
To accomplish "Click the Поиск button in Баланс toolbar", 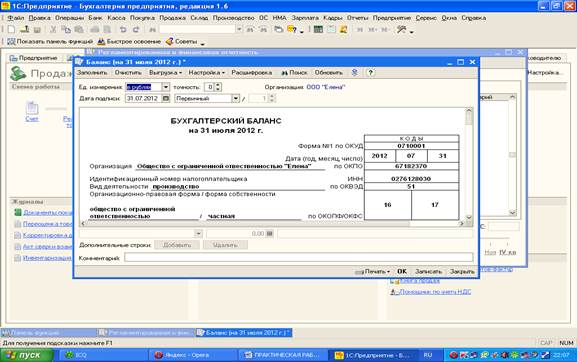I will [294, 72].
